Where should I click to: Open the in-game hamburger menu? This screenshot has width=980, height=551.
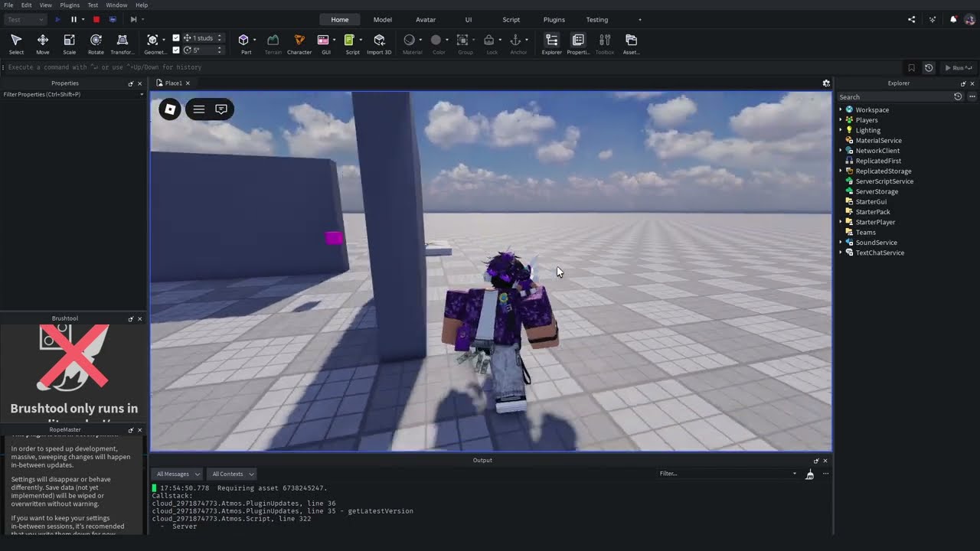(x=198, y=109)
